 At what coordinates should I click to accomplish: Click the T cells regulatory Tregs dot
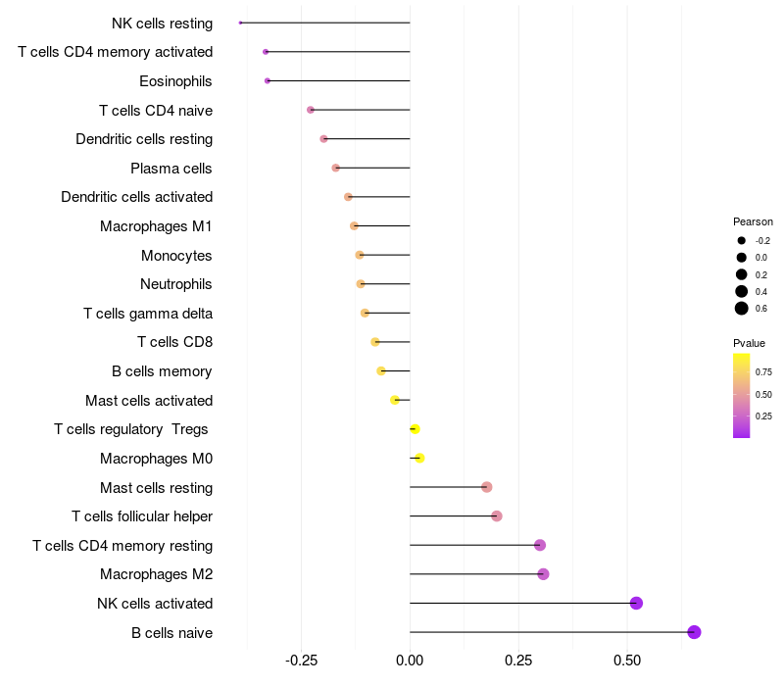click(x=415, y=429)
